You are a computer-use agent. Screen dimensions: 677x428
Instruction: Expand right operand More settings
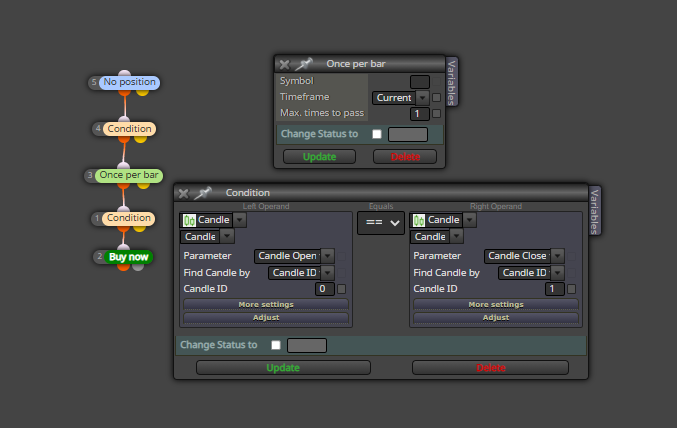(x=496, y=304)
